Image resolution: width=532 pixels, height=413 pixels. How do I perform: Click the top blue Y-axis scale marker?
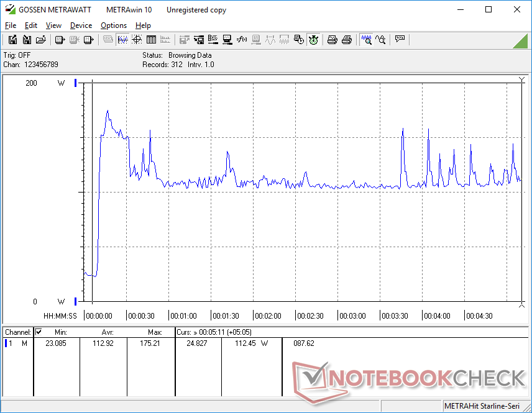tap(76, 83)
